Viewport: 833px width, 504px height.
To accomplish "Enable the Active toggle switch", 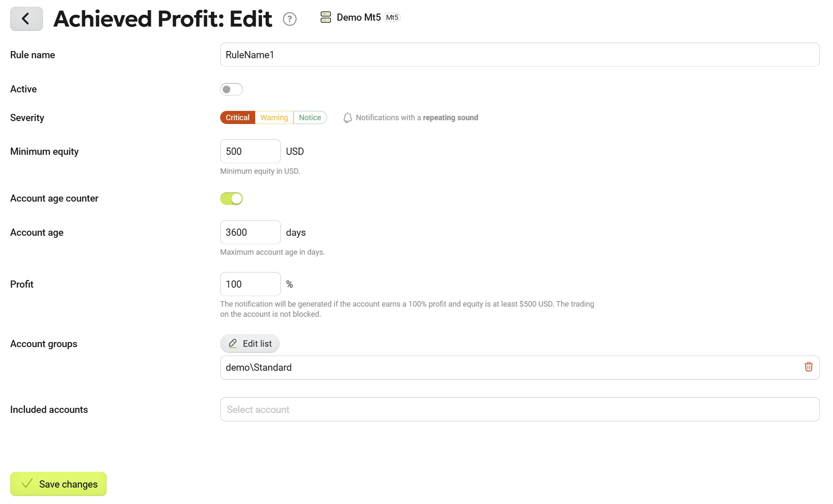I will 232,89.
